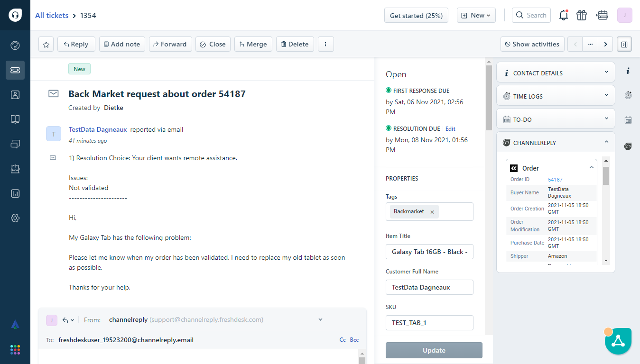Open order ID 54187 link
The image size is (640, 364).
pos(555,180)
